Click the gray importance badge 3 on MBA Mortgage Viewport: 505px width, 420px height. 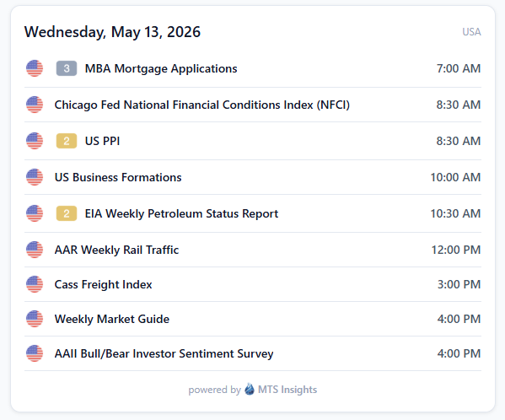pyautogui.click(x=67, y=68)
